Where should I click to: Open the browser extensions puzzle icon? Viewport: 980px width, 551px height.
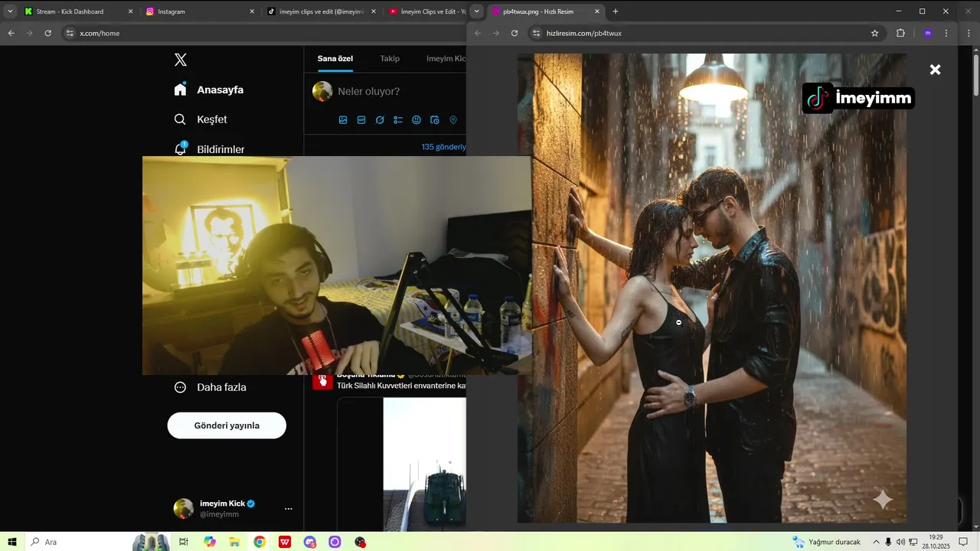click(900, 33)
